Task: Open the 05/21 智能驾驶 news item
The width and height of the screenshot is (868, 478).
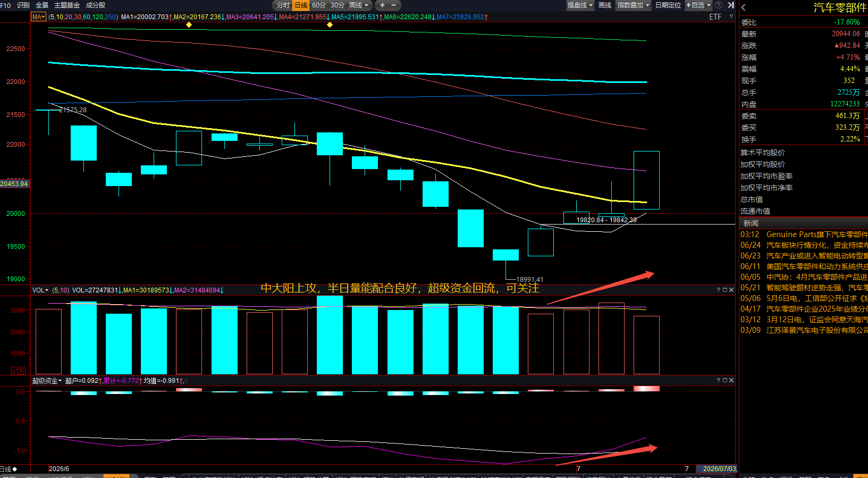Action: click(804, 288)
